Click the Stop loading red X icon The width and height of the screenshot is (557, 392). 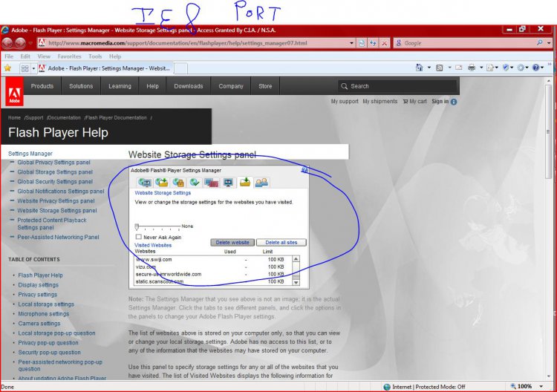385,43
